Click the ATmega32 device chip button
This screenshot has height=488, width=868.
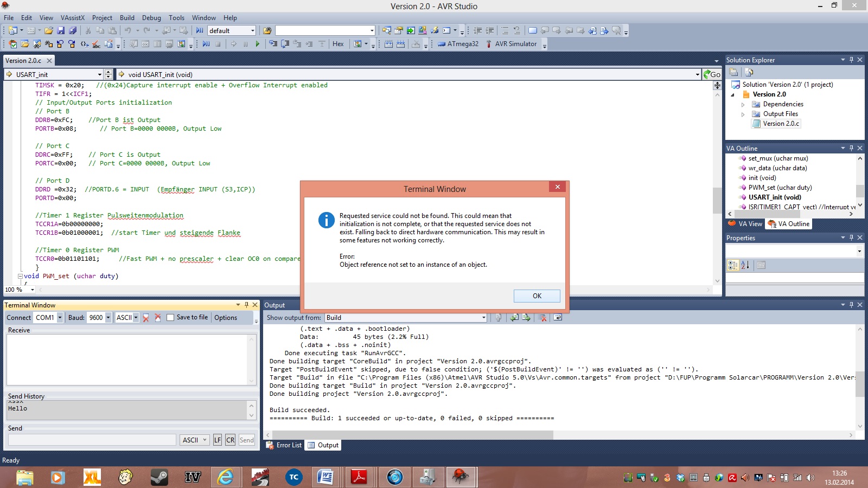(x=458, y=44)
